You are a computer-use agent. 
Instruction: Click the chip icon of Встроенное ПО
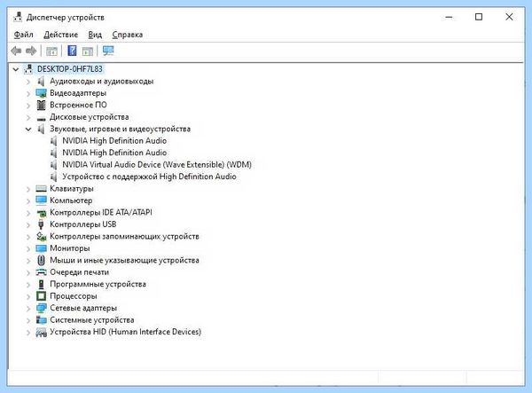click(41, 105)
